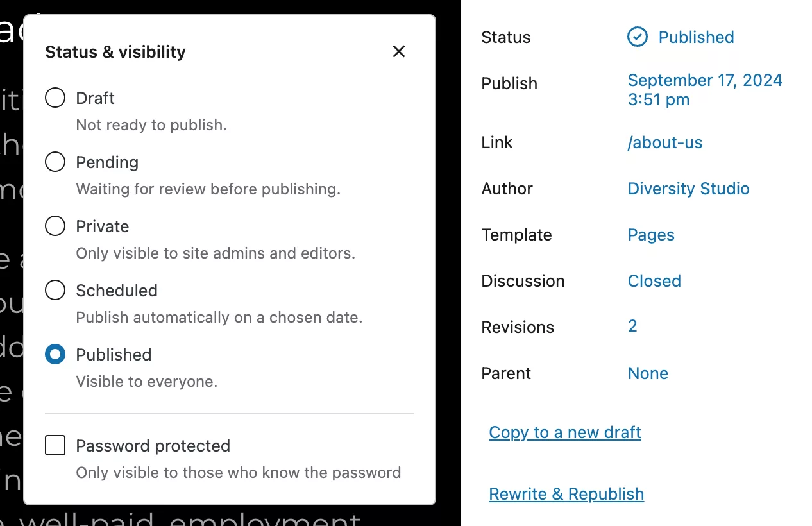Select the Scheduled radio option
The height and width of the screenshot is (526, 812).
pos(55,291)
